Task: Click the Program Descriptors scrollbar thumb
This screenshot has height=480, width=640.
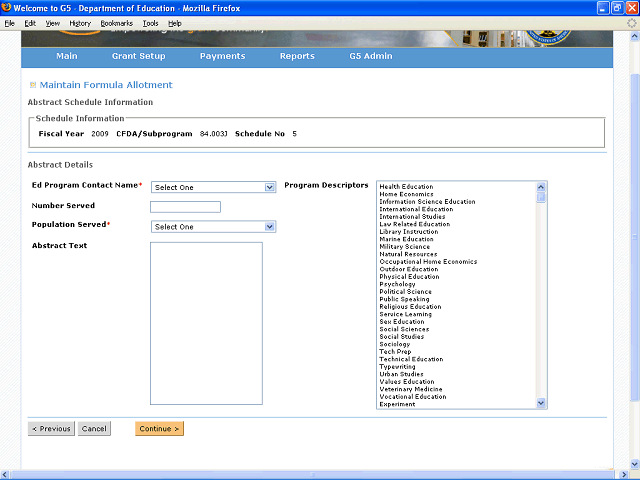Action: [x=541, y=198]
